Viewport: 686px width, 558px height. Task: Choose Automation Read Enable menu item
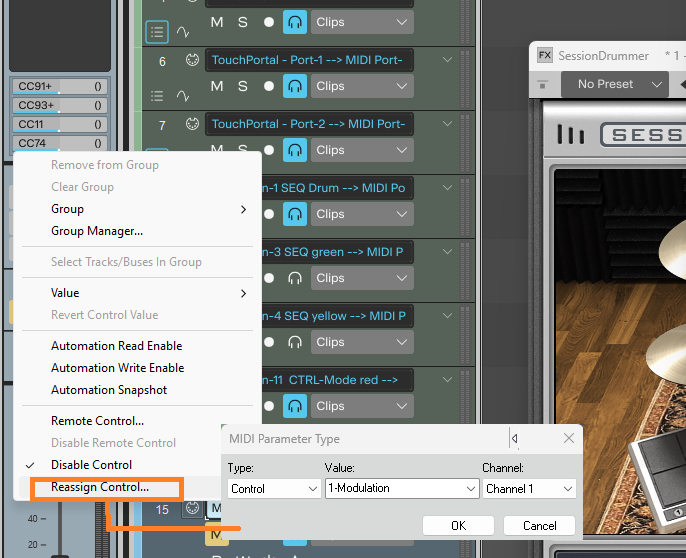coord(116,346)
